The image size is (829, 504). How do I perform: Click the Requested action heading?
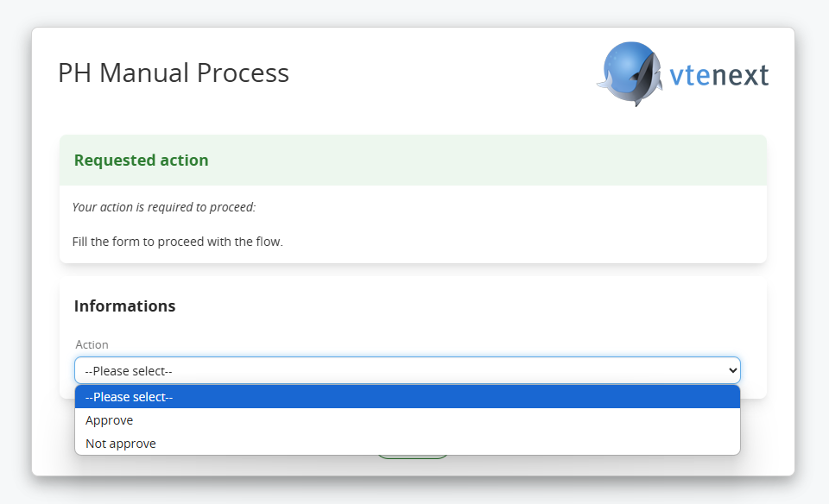tap(141, 160)
